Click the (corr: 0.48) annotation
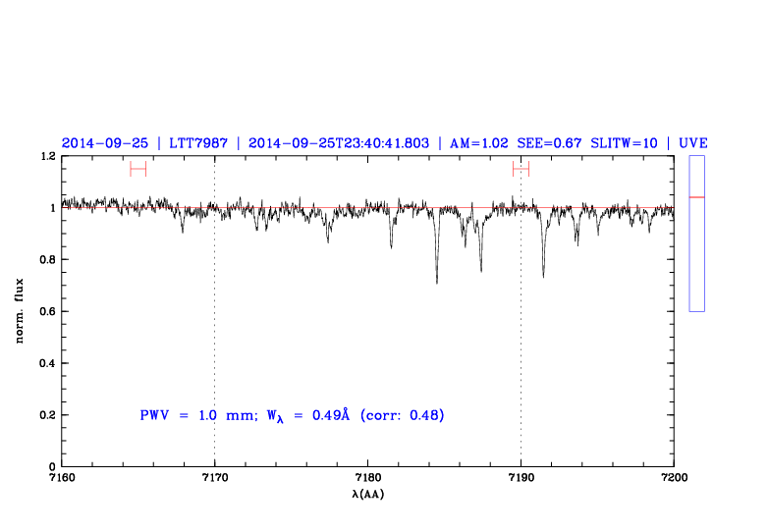The width and height of the screenshot is (768, 532). (x=403, y=415)
